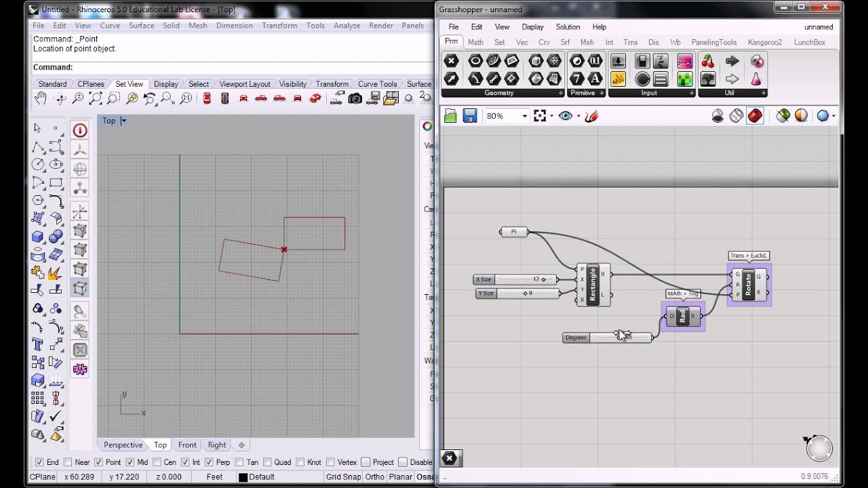
Task: Switch to the Math tab in Grasshopper
Action: [476, 42]
